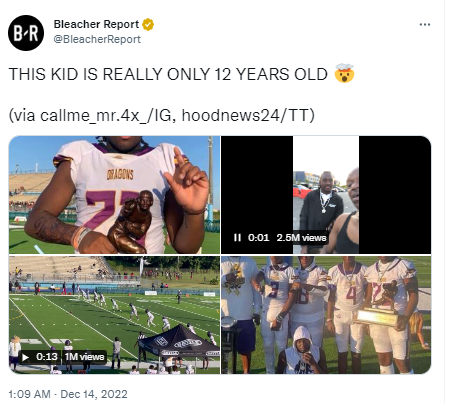
Task: Click the 0:13 duration badge
Action: coord(47,357)
